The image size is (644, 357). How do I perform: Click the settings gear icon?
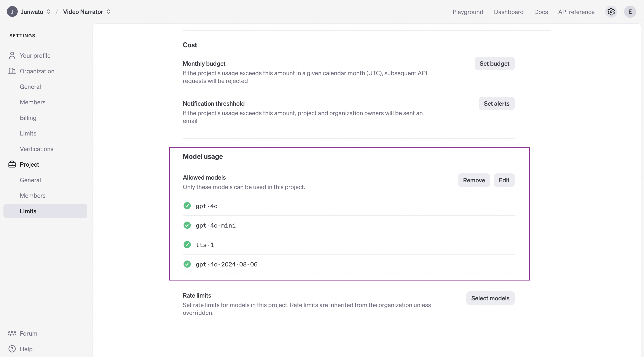(x=611, y=12)
